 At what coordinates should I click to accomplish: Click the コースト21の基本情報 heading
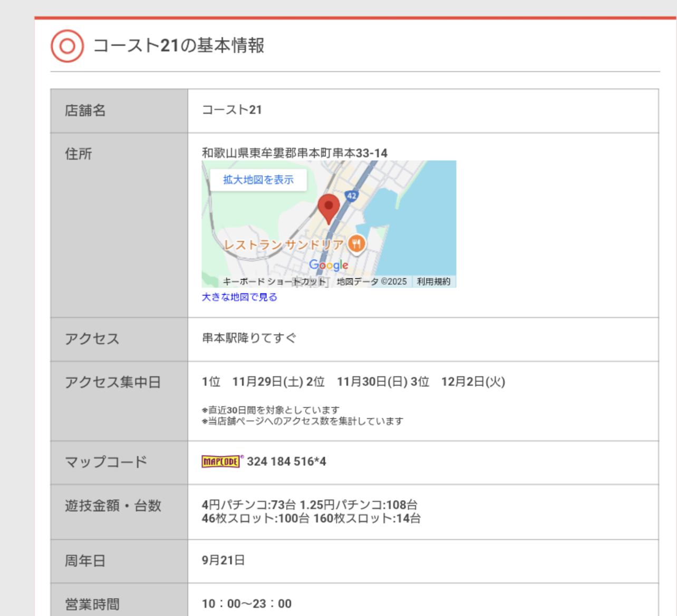pyautogui.click(x=179, y=46)
